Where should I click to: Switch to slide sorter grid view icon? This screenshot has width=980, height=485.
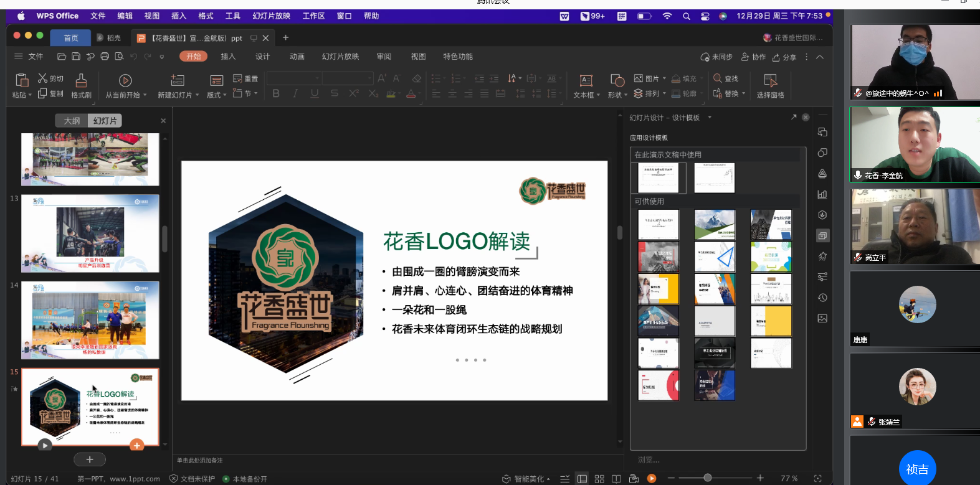tap(599, 479)
